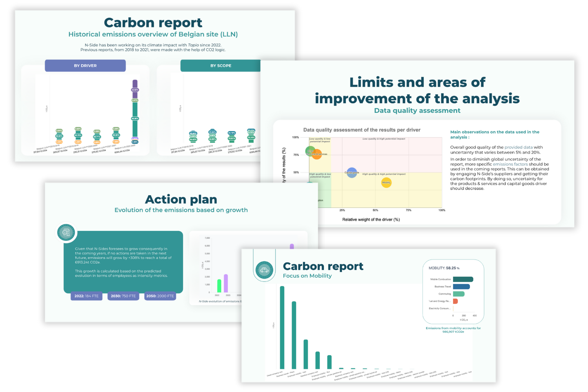Click the blue Business Travel bar
The image size is (588, 392).
(x=461, y=287)
